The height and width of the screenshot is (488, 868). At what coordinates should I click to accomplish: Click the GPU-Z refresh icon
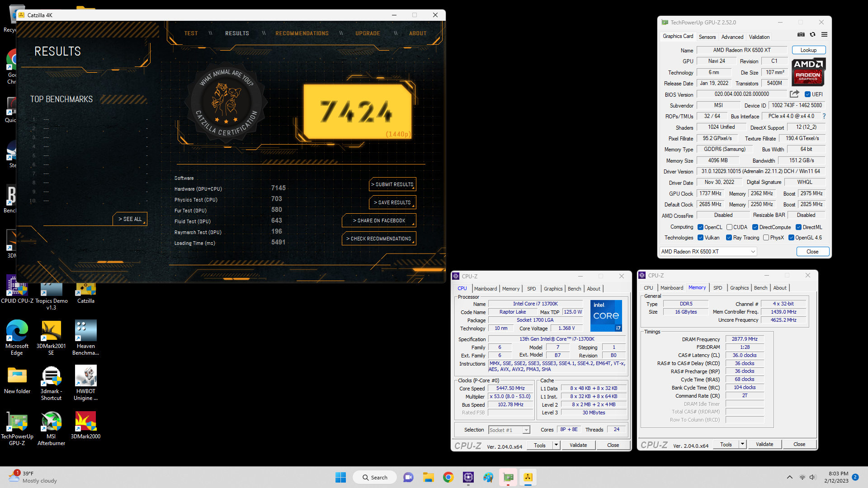coord(812,34)
